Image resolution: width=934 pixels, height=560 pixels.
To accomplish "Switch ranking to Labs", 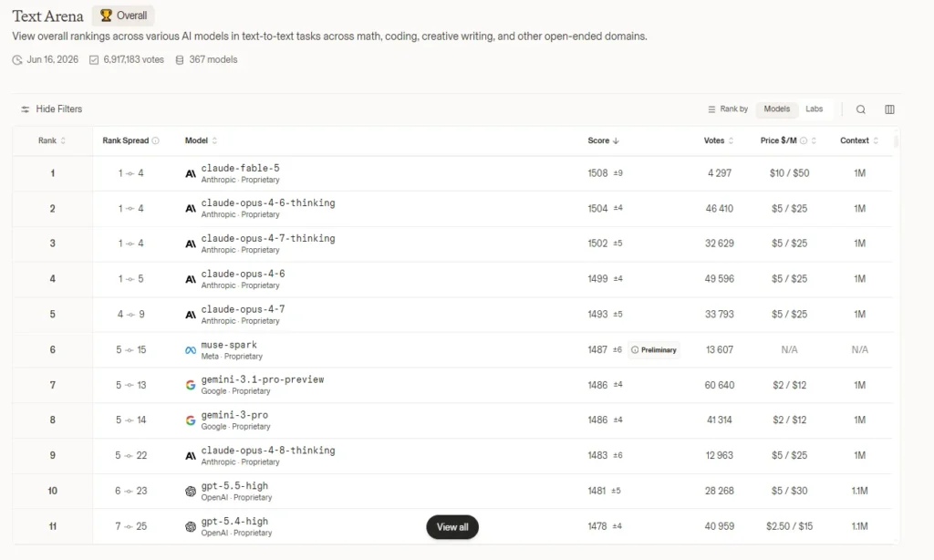I will pyautogui.click(x=815, y=109).
